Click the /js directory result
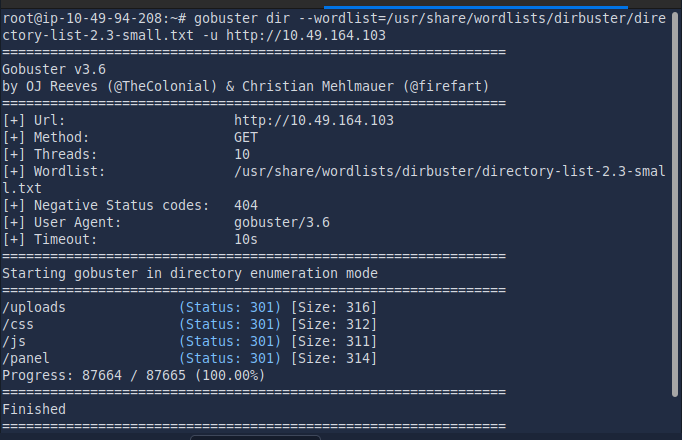 click(x=15, y=341)
